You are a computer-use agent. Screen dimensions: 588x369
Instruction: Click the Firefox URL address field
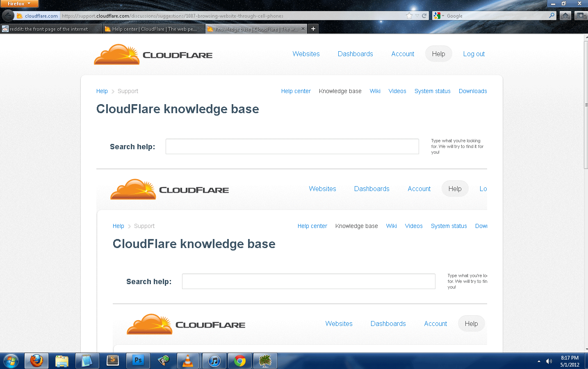[232, 16]
